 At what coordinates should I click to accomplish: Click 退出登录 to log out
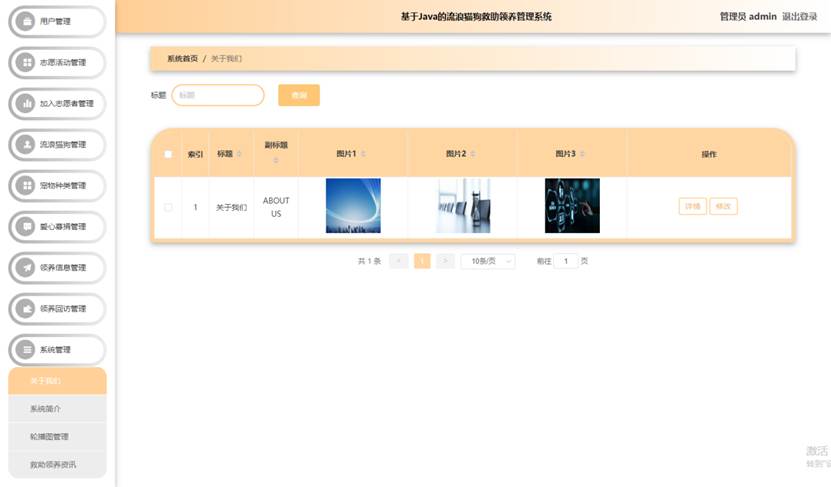(x=800, y=16)
